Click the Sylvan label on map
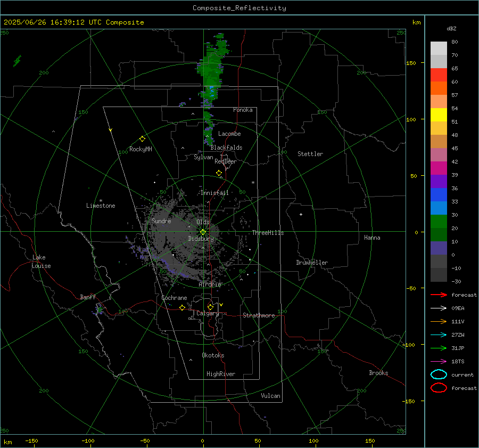This screenshot has height=448, width=479. [x=203, y=157]
